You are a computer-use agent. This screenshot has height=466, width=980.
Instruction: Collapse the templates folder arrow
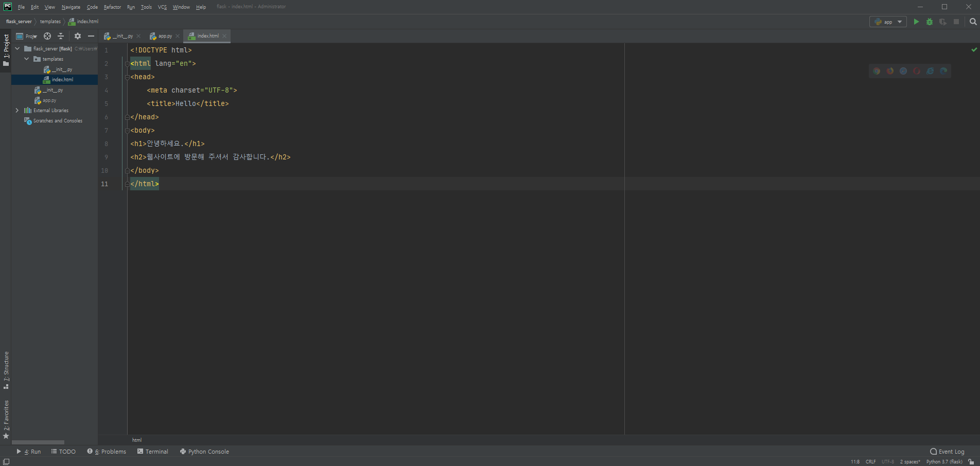point(27,59)
